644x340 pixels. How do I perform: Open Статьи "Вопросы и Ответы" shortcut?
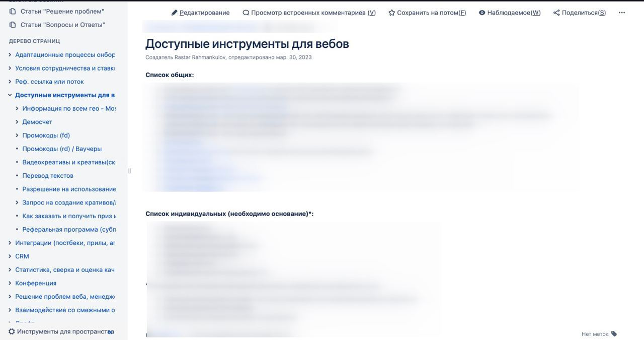[x=62, y=25]
